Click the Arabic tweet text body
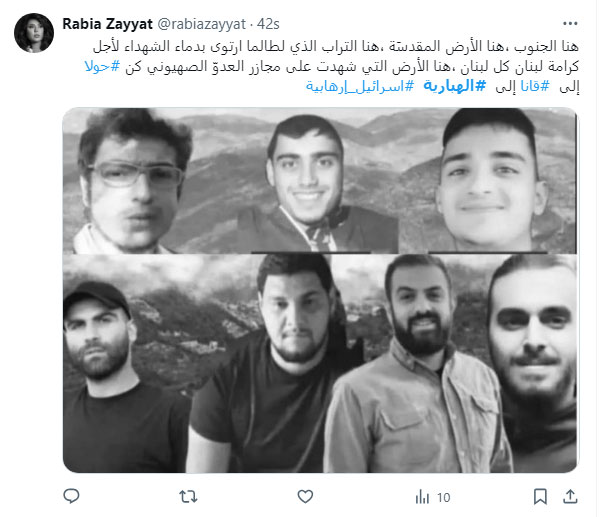 point(332,67)
